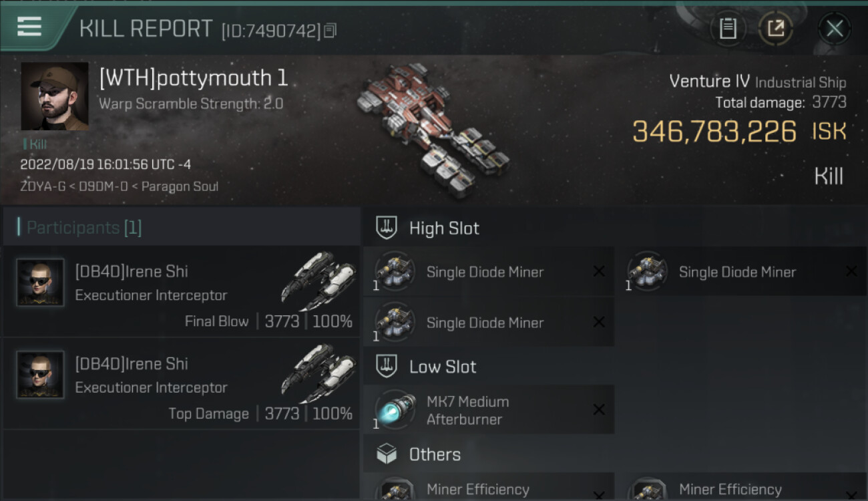Viewport: 868px width, 501px height.
Task: Click Executioner Interceptor ship icon in Final Blow row
Action: pos(317,281)
